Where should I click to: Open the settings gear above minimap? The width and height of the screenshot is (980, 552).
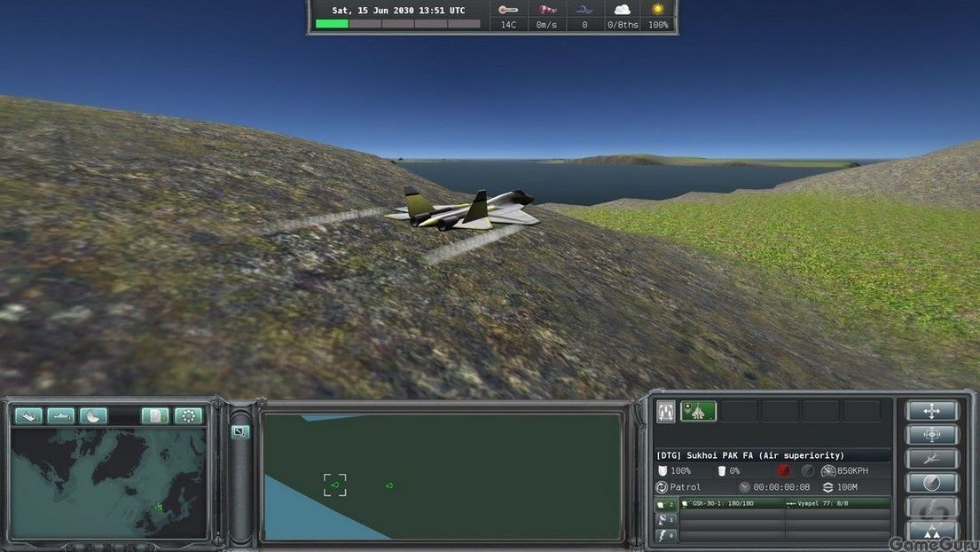[x=188, y=415]
